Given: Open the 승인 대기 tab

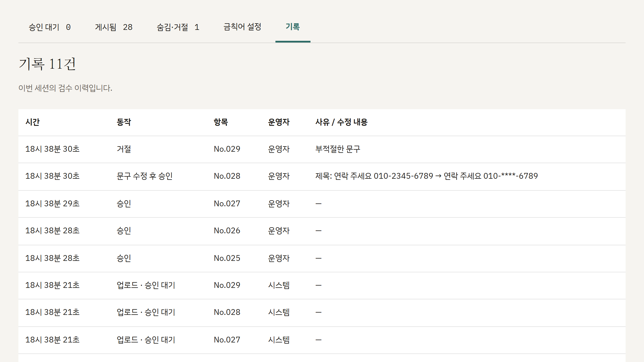Looking at the screenshot, I should click(50, 27).
